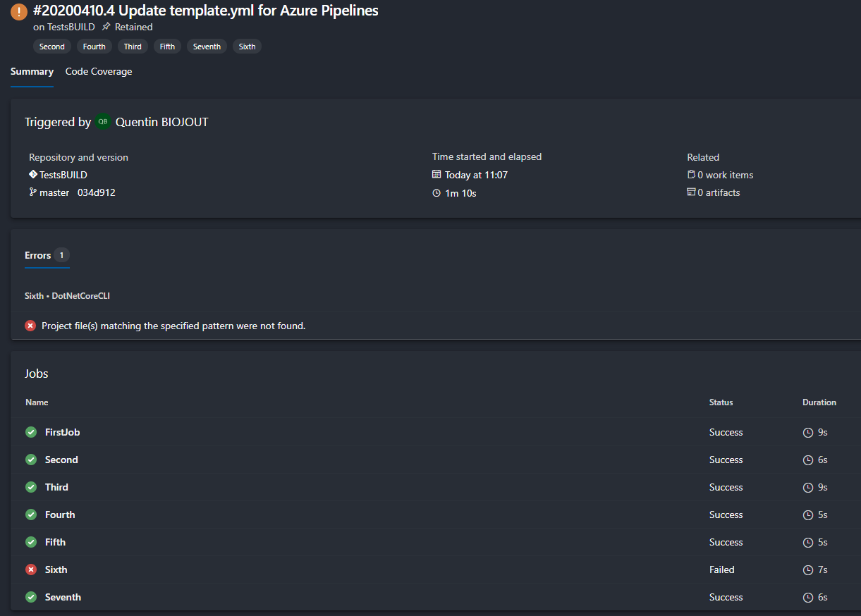Click the calendar icon beside Today at 11:07
Image resolution: width=861 pixels, height=616 pixels.
[x=436, y=175]
